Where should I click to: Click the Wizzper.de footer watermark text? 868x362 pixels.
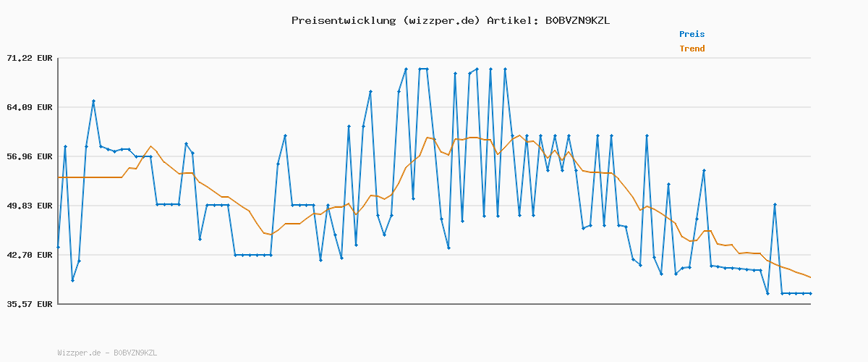click(x=79, y=353)
